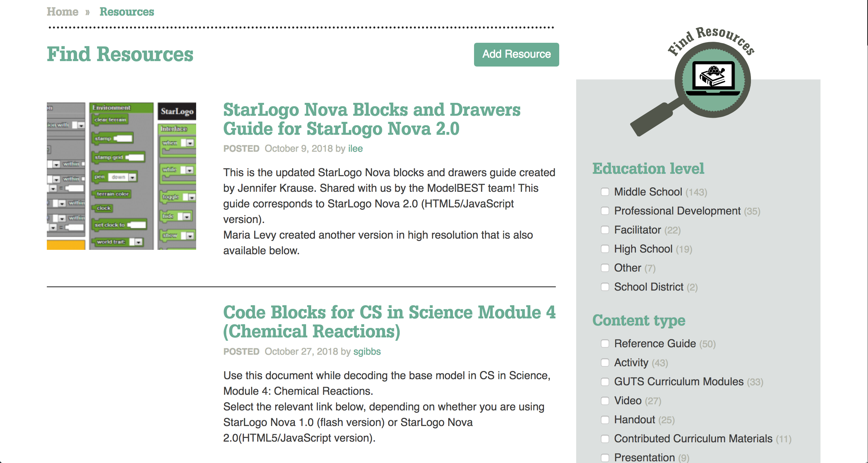
Task: Enable High School education level filter
Action: tap(605, 249)
